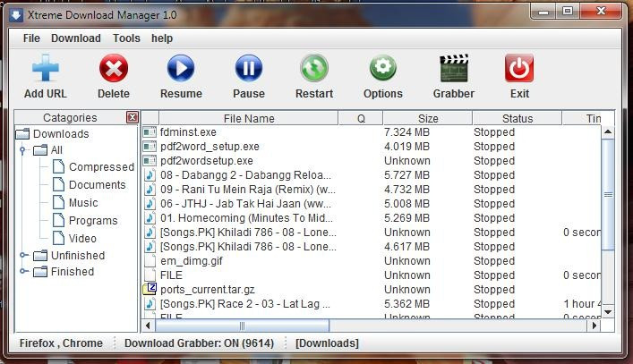Open the Grabber clapperboard icon

[454, 68]
